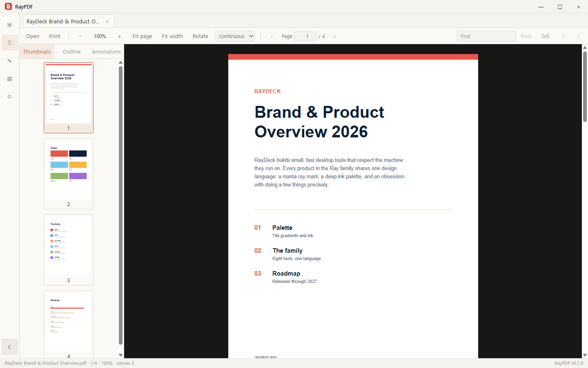Click the Find button beside the search box
Screen dimensions: 588x368
tap(526, 36)
